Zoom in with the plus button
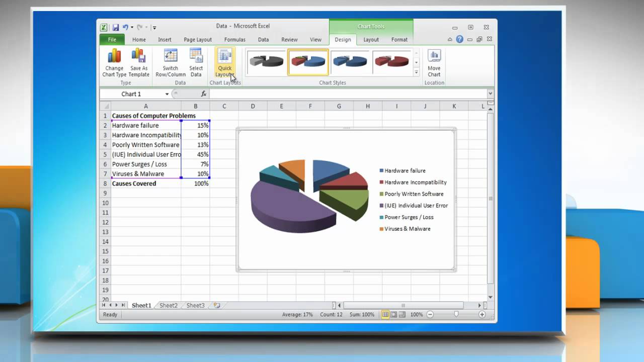Image resolution: width=644 pixels, height=362 pixels. coord(482,315)
